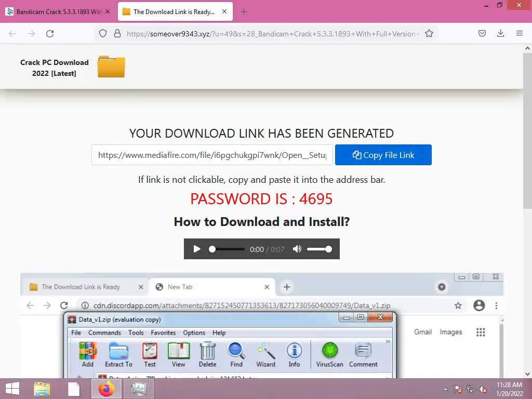Click the page vertical scrollbar thumb
Image resolution: width=532 pixels, height=399 pixels.
pos(527,130)
